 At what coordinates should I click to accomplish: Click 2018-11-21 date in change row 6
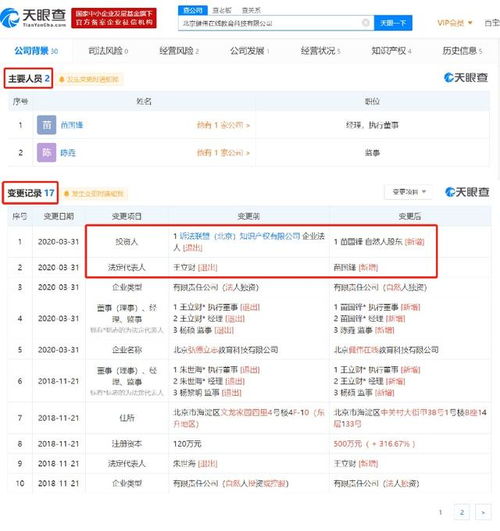(58, 381)
